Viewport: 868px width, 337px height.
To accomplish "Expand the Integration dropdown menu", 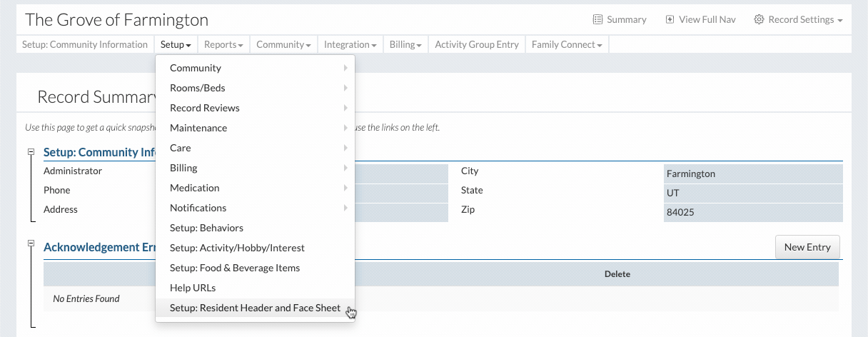I will tap(350, 44).
